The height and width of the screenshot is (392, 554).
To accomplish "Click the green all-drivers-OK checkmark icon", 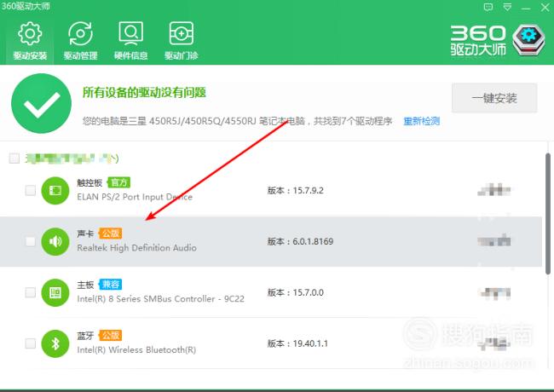I will tap(42, 103).
